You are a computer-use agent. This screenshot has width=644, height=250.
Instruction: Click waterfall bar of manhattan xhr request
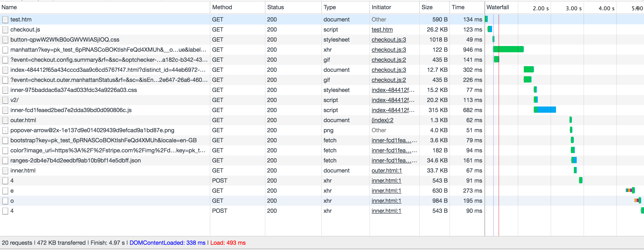click(x=508, y=49)
